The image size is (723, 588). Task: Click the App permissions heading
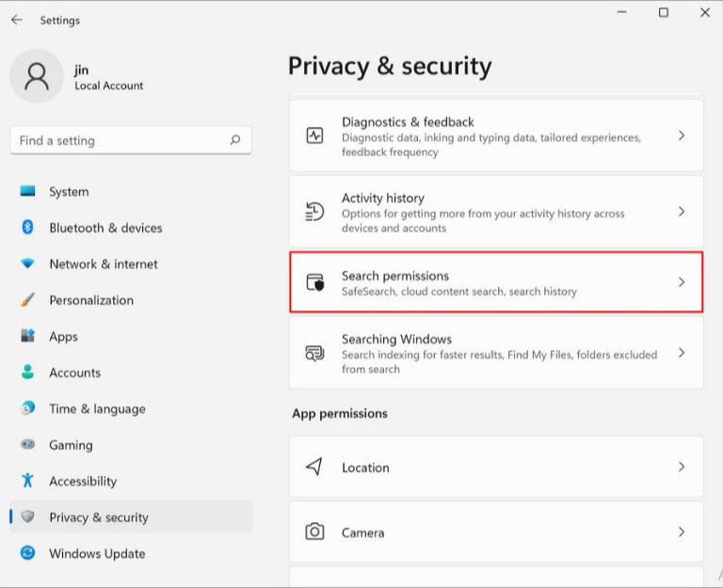pyautogui.click(x=340, y=413)
